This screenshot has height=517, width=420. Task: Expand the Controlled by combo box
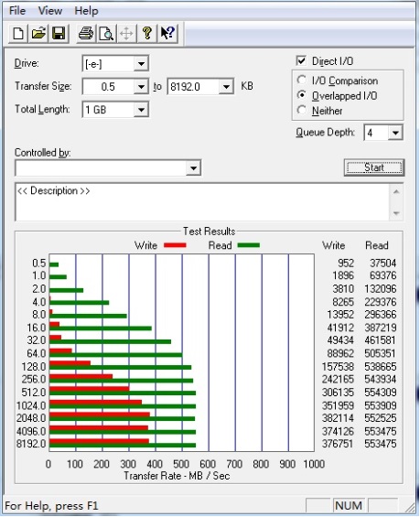[x=193, y=168]
